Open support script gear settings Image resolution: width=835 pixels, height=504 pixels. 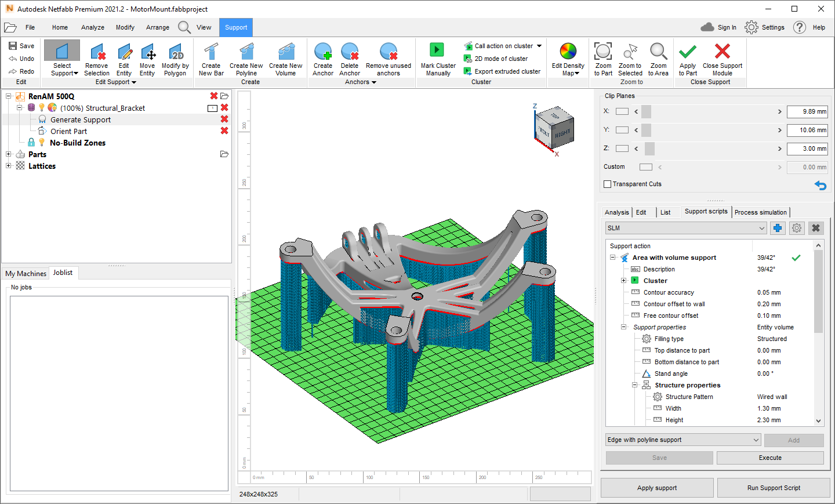click(797, 228)
